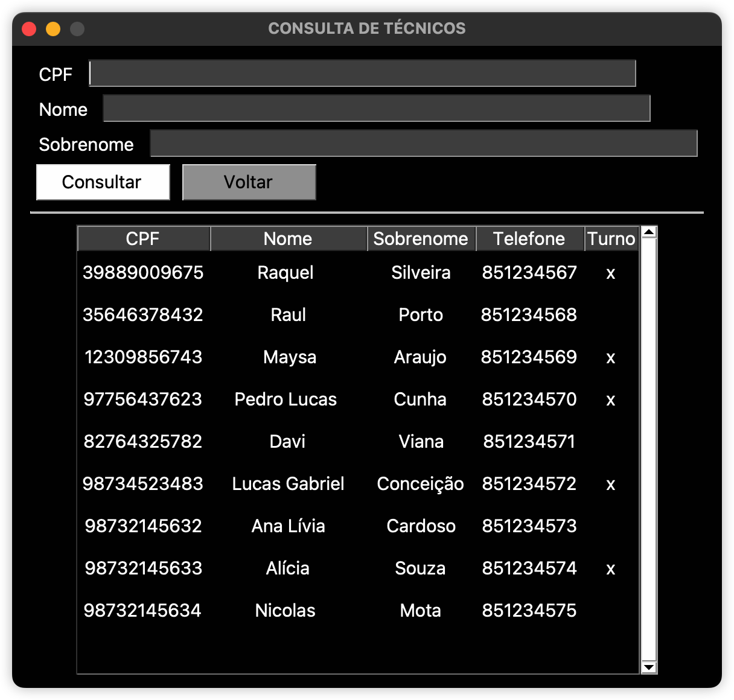Click Turno x in Lucas Gabriel row
The image size is (734, 700).
[x=611, y=485]
